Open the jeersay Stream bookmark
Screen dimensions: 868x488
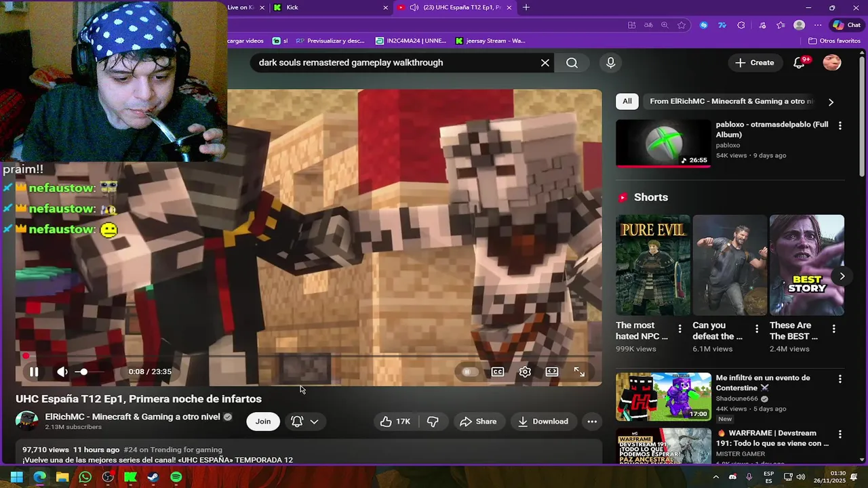pyautogui.click(x=490, y=41)
